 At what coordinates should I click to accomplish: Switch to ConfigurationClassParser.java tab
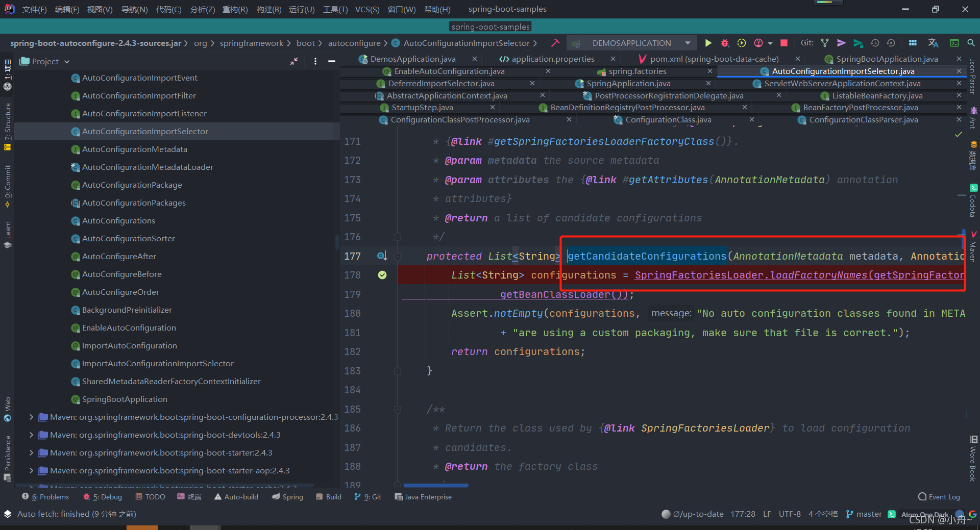click(x=863, y=120)
